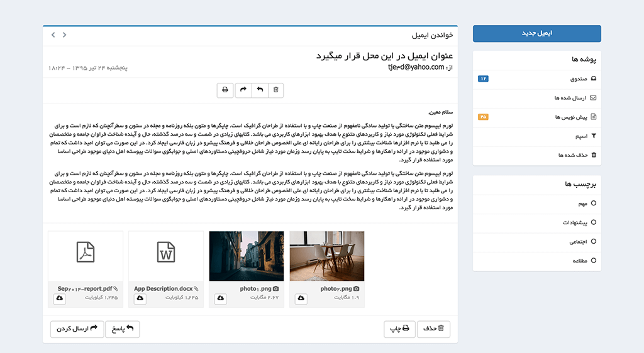Click the camera icon beside photo2.png
644x353 pixels.
356,289
